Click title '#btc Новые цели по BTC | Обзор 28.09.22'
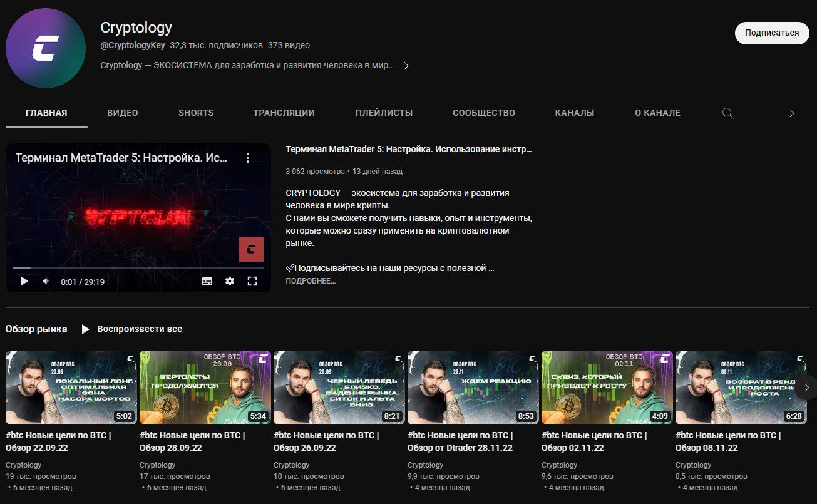Image resolution: width=817 pixels, height=504 pixels. 192,441
